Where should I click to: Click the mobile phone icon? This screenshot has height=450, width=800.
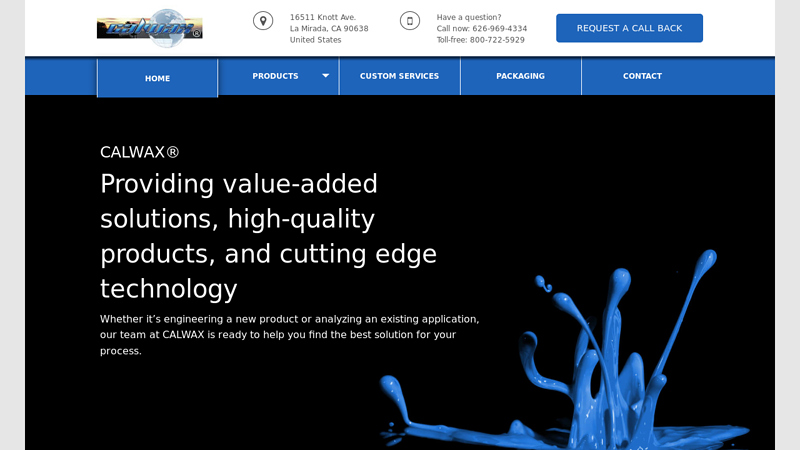click(410, 21)
